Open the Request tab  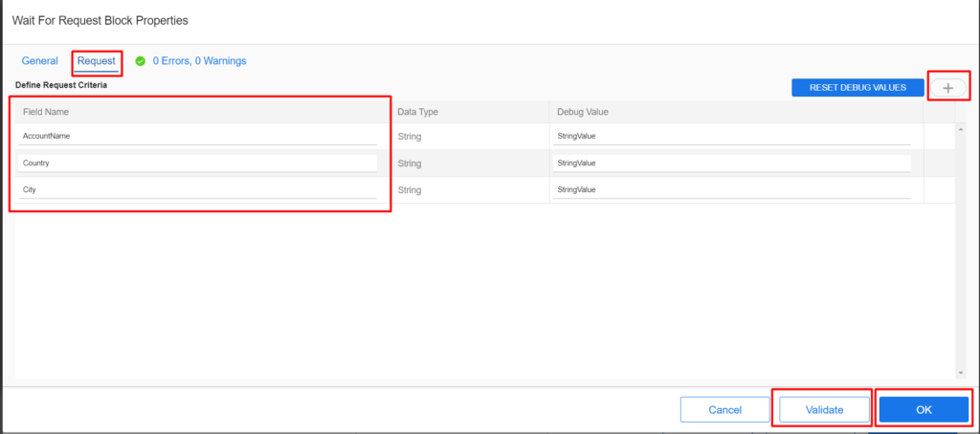point(97,61)
